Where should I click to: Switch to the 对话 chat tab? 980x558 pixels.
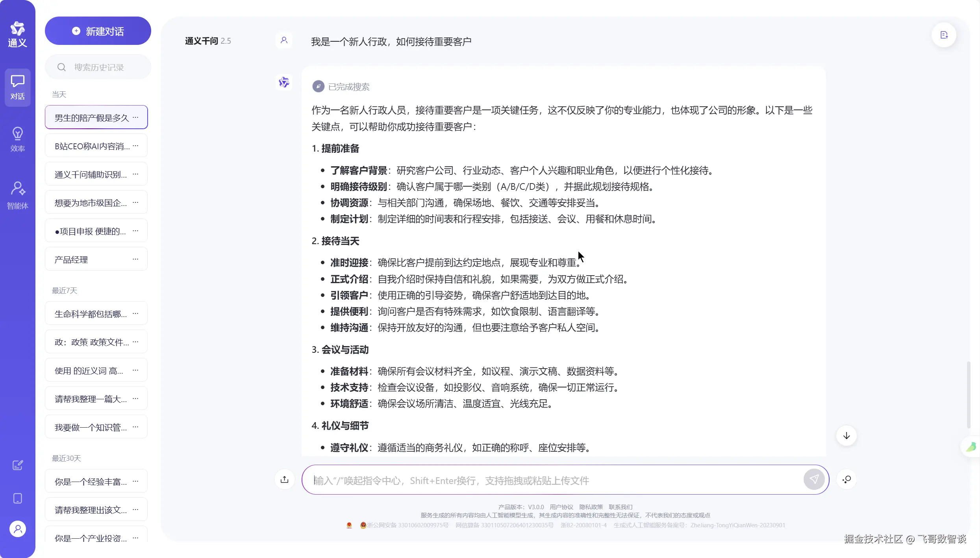pos(17,87)
